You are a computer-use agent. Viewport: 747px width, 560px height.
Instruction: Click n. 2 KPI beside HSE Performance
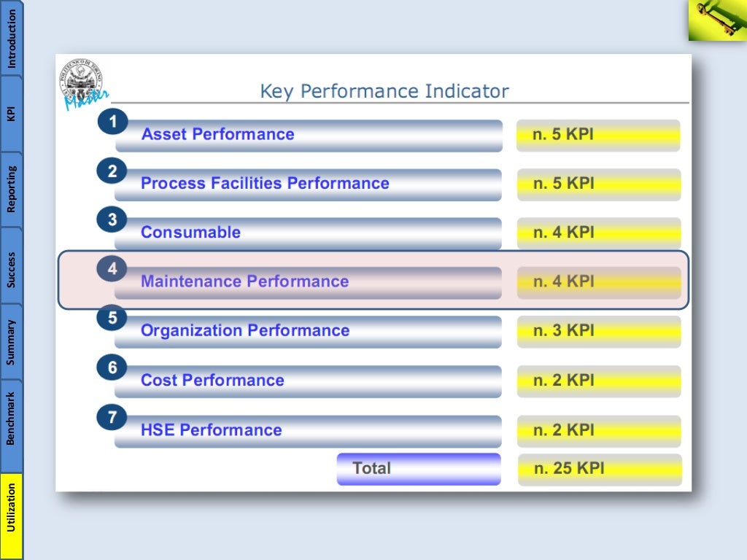coord(600,432)
